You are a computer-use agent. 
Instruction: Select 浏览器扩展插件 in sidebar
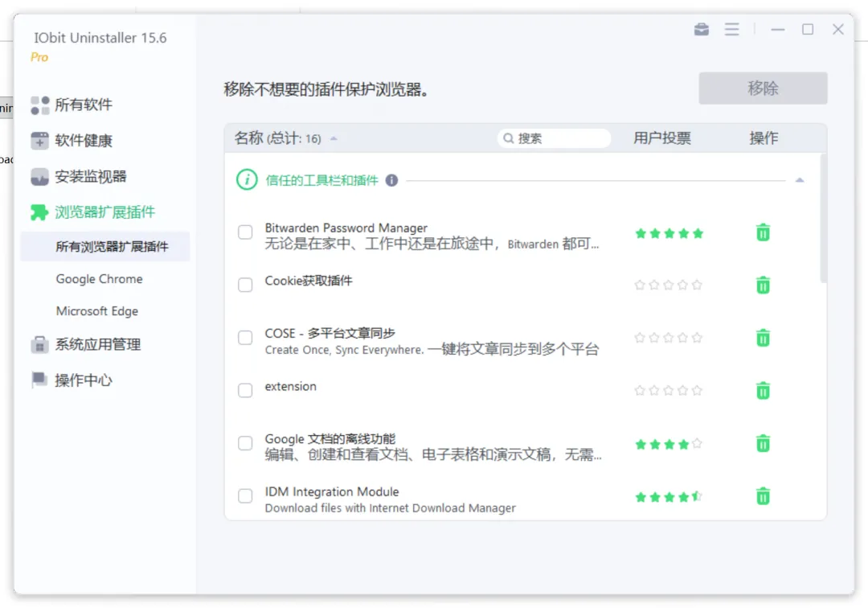[104, 212]
